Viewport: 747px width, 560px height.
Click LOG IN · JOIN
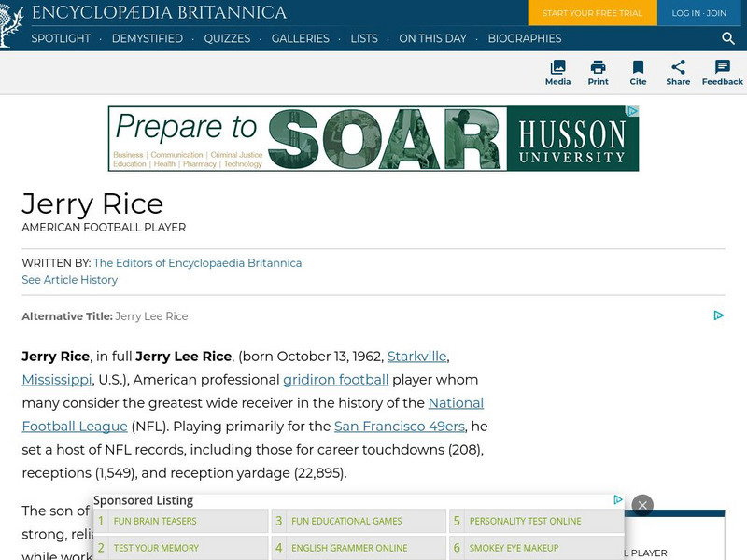coord(699,14)
